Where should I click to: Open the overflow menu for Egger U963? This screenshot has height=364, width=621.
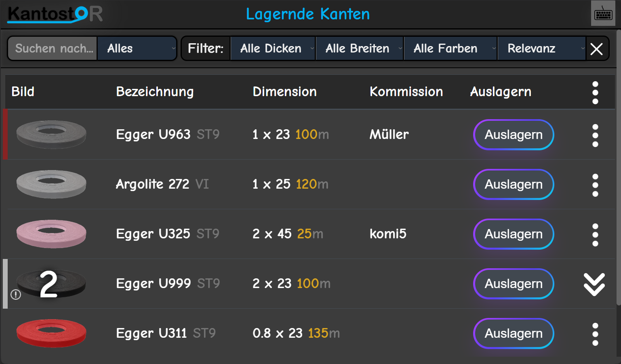(595, 135)
